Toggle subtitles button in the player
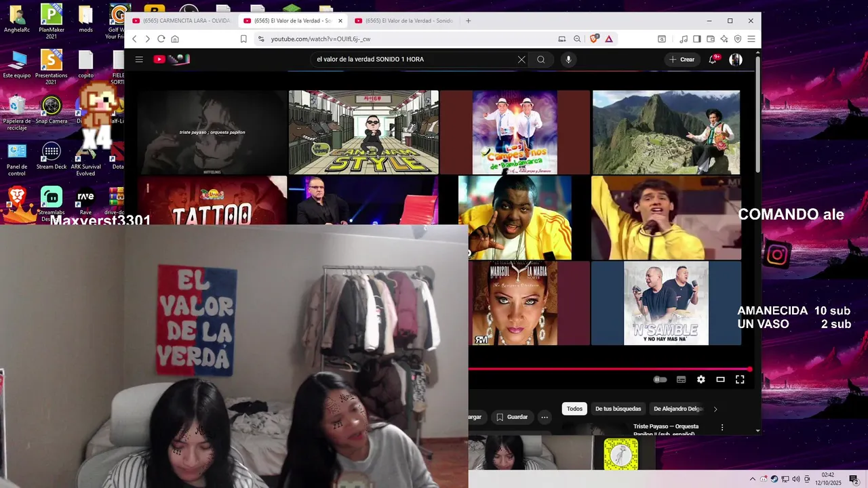The height and width of the screenshot is (488, 868). (x=682, y=380)
